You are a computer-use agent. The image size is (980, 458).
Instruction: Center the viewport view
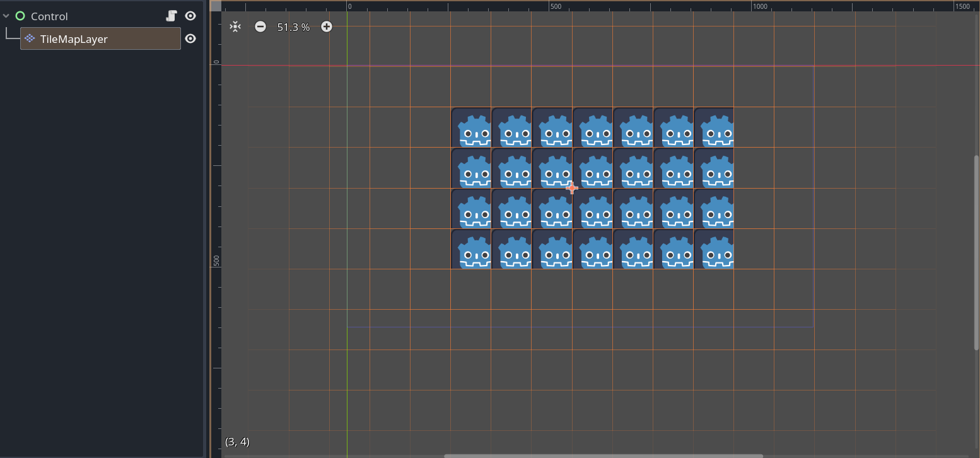point(235,26)
